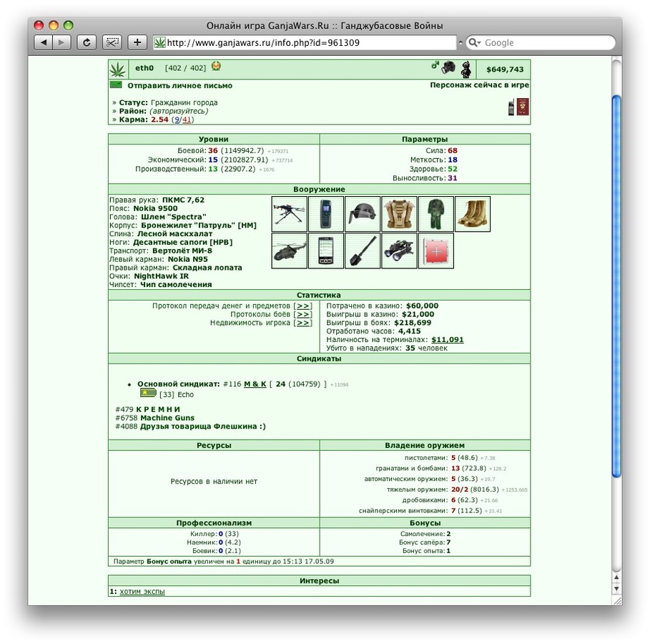Click the positive karma count 9

(177, 119)
